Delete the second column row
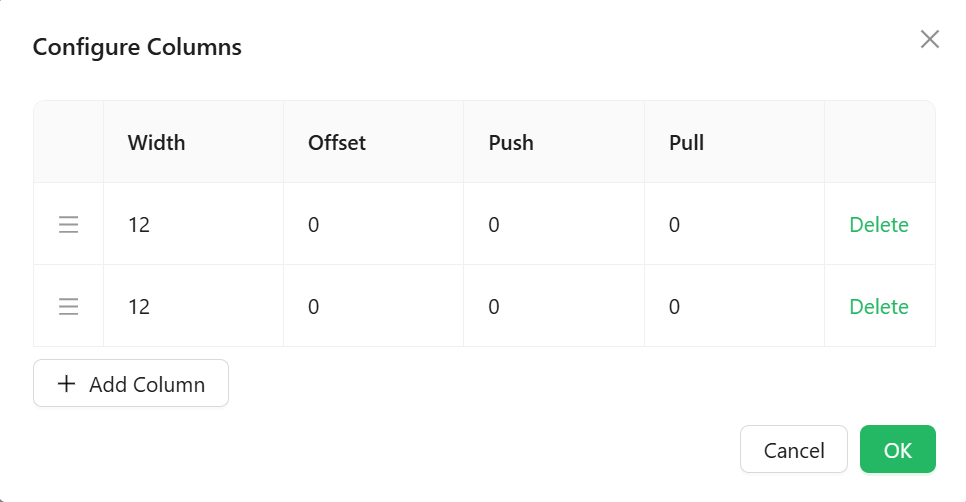 (x=879, y=307)
